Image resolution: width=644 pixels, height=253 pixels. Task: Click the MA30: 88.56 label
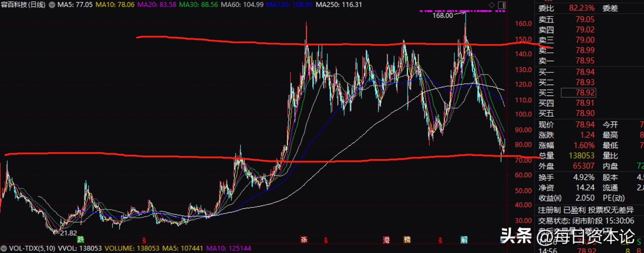pos(198,5)
